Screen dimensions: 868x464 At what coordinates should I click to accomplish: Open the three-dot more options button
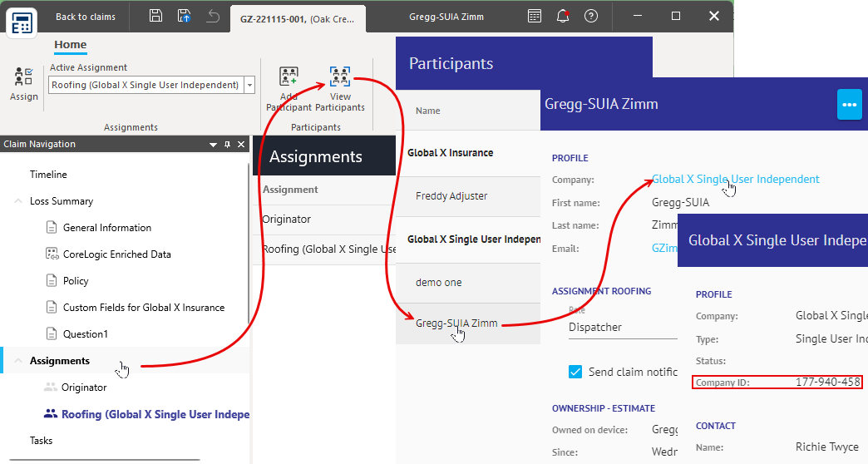(849, 104)
